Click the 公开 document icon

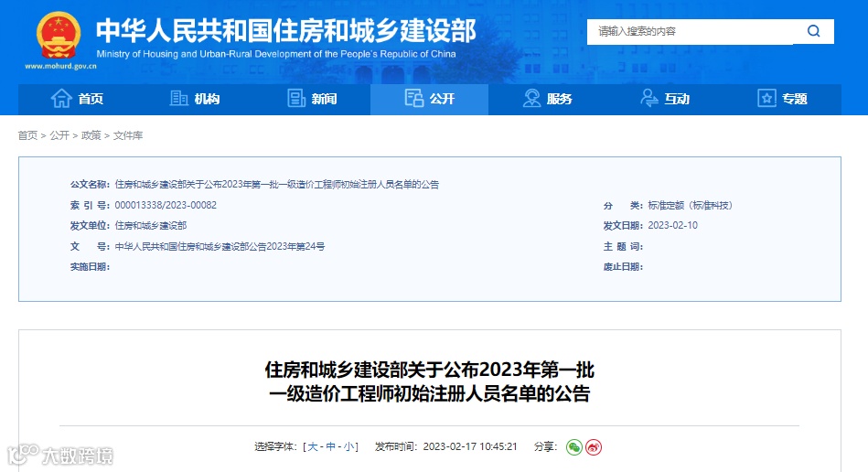413,99
